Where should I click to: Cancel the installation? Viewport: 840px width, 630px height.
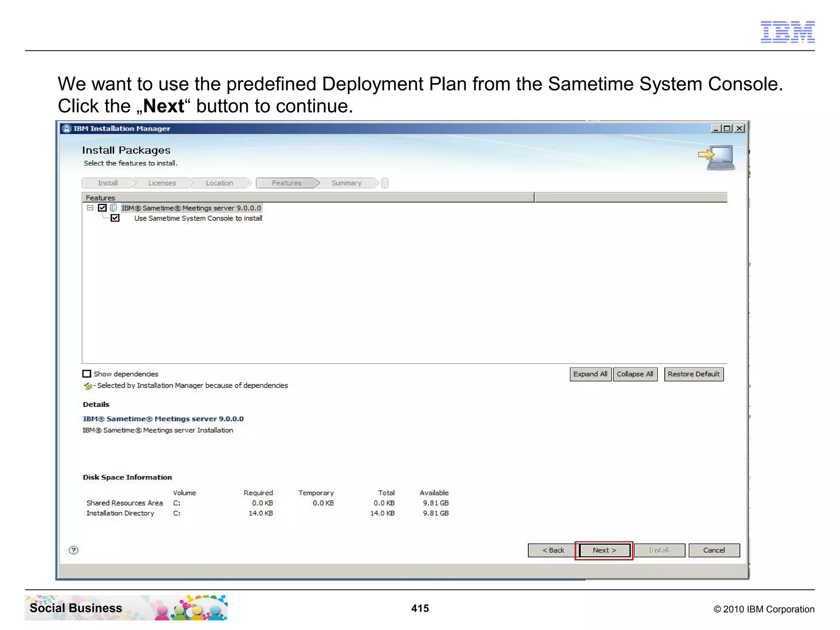(x=714, y=550)
